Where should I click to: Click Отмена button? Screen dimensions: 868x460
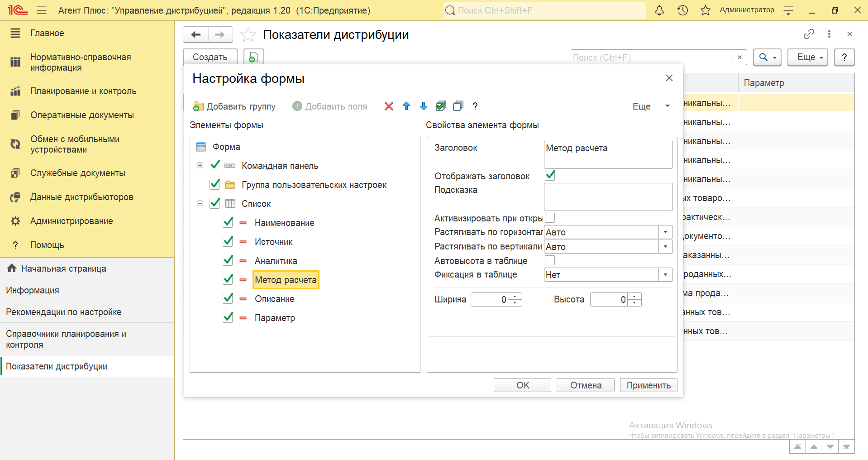click(586, 385)
